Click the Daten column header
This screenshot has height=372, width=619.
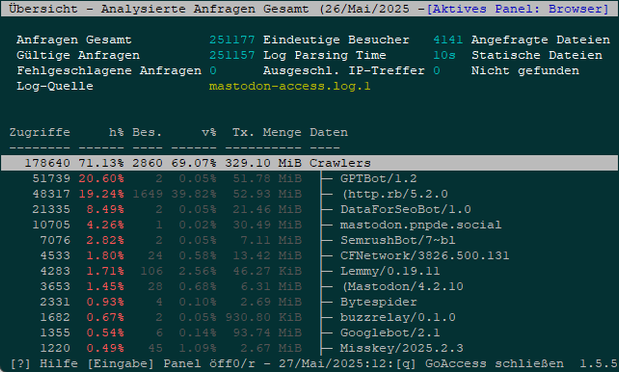tap(328, 132)
